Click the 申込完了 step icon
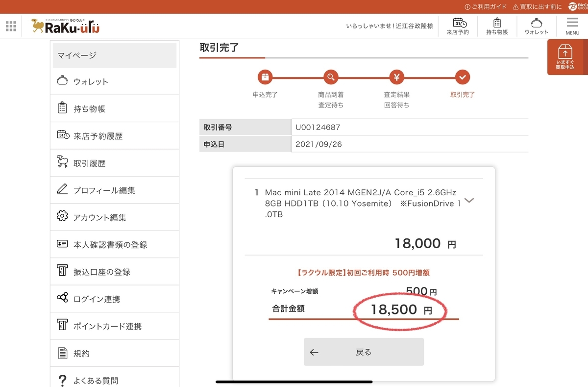This screenshot has height=387, width=588. 265,77
